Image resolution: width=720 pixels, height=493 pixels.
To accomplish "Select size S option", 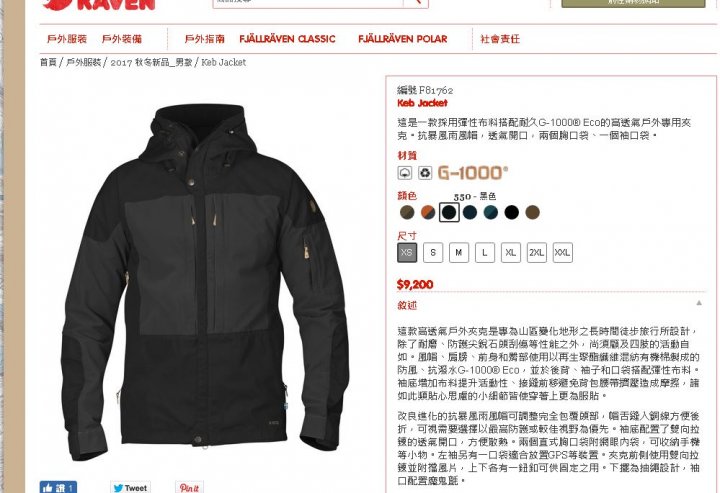I will coord(433,252).
